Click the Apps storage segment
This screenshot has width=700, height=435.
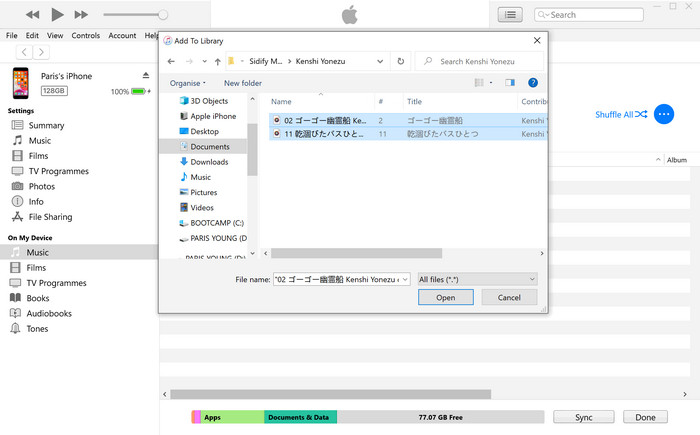point(232,417)
